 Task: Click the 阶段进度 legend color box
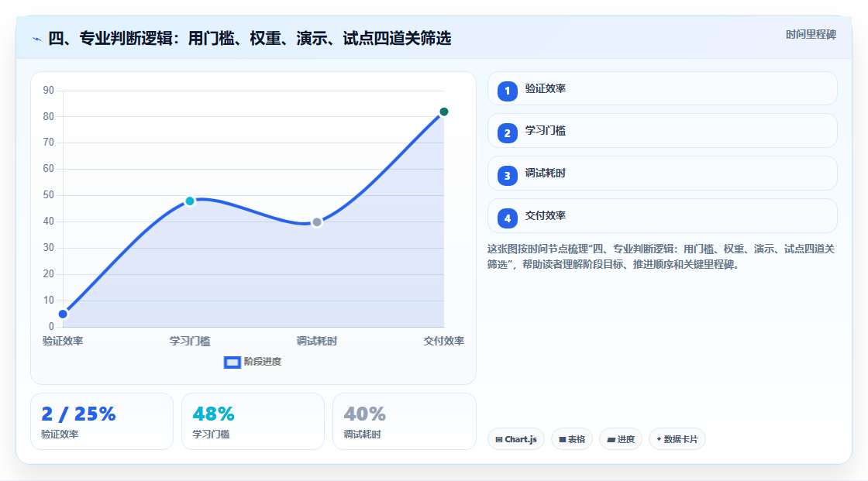tap(232, 362)
